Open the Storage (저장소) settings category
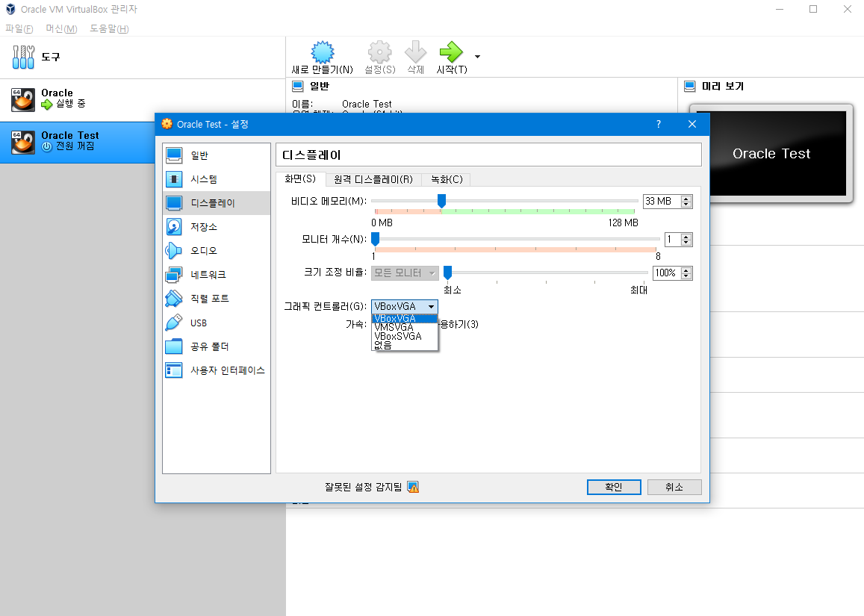The width and height of the screenshot is (864, 616). pos(216,226)
